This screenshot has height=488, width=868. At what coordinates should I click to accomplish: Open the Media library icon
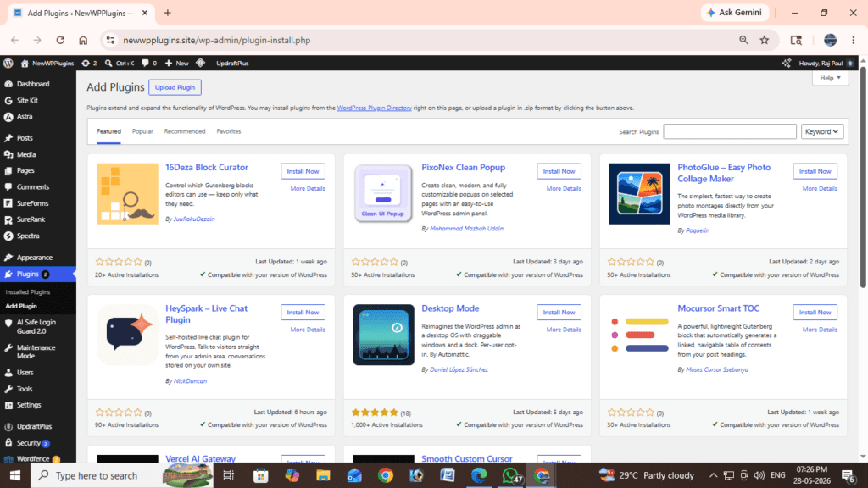tap(8, 155)
